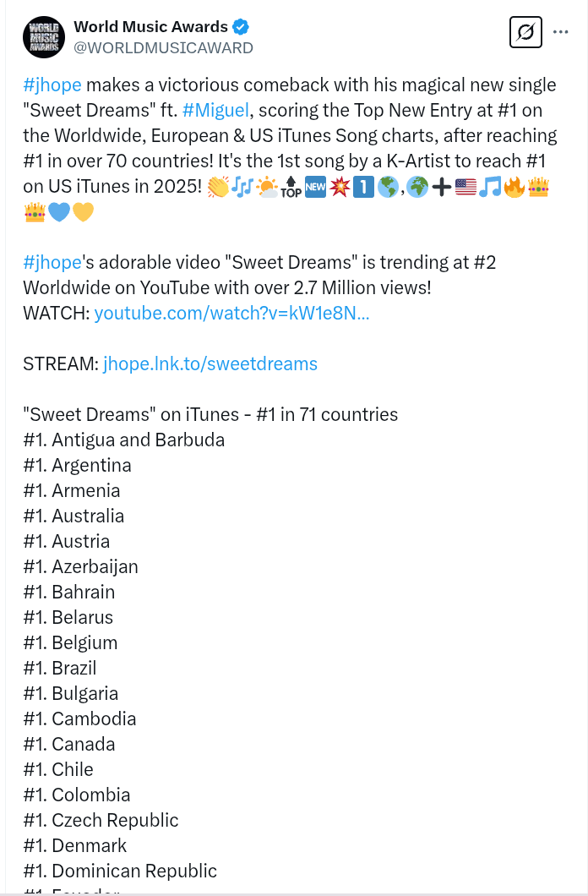Screen dimensions: 588x896
Task: Click the "#1. Dominican Republic" line
Action: (120, 871)
